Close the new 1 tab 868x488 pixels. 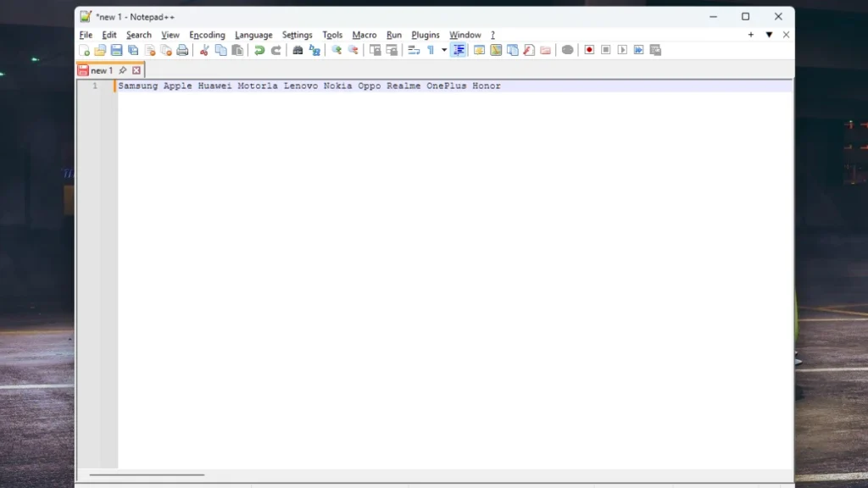pyautogui.click(x=136, y=70)
